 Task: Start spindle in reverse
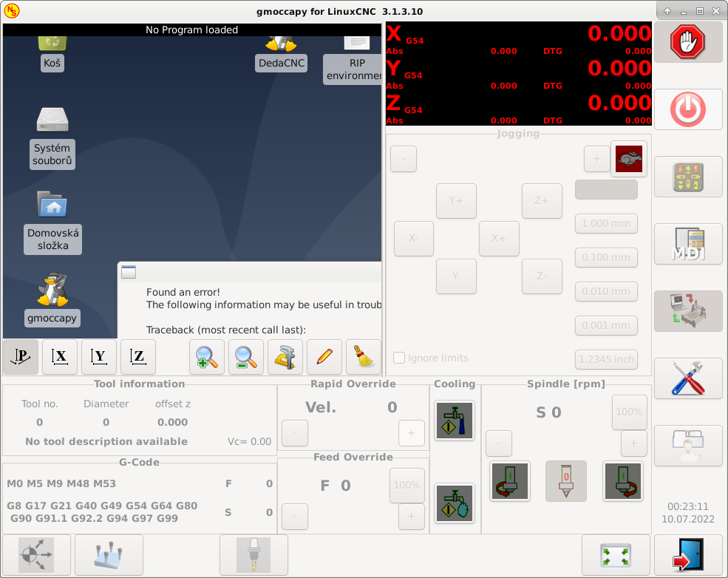point(510,481)
